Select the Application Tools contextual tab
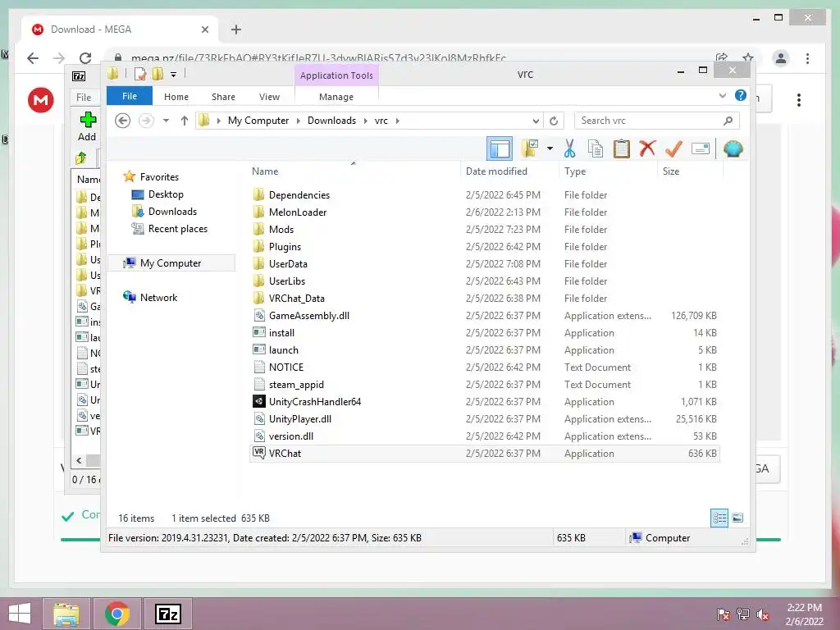Viewport: 840px width, 630px height. 336,75
